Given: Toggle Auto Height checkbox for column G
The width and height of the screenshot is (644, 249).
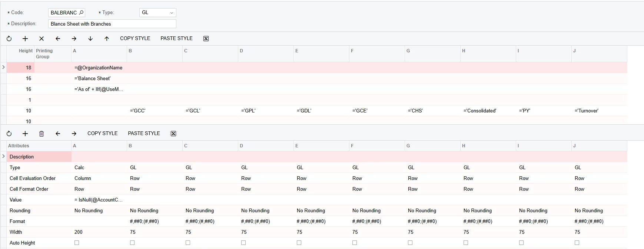Looking at the screenshot, I should point(410,243).
